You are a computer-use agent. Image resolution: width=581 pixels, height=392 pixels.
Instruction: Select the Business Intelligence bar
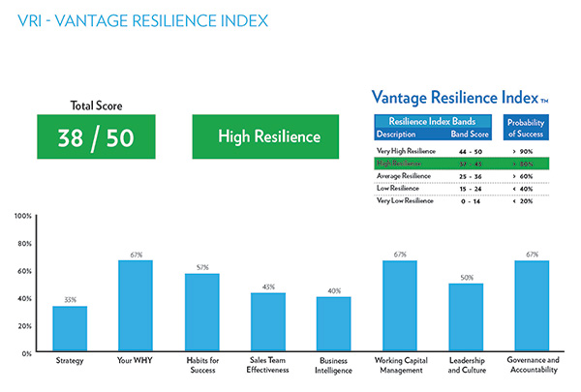(333, 324)
